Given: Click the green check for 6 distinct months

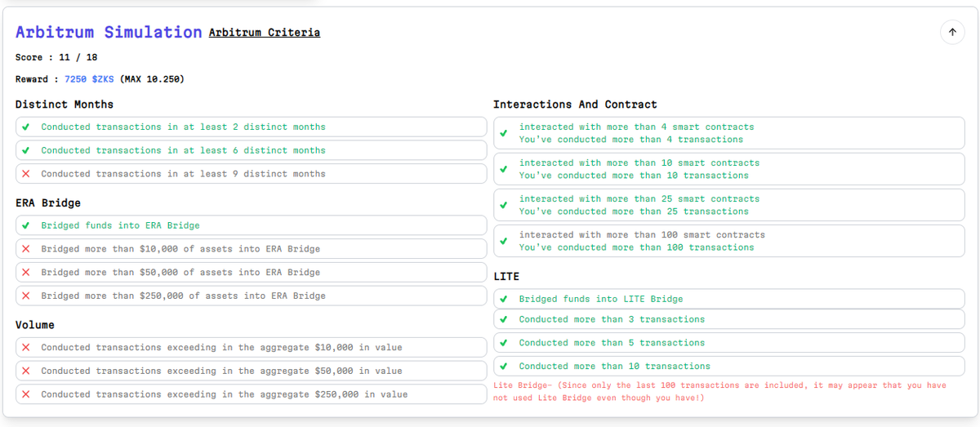Looking at the screenshot, I should click(26, 150).
